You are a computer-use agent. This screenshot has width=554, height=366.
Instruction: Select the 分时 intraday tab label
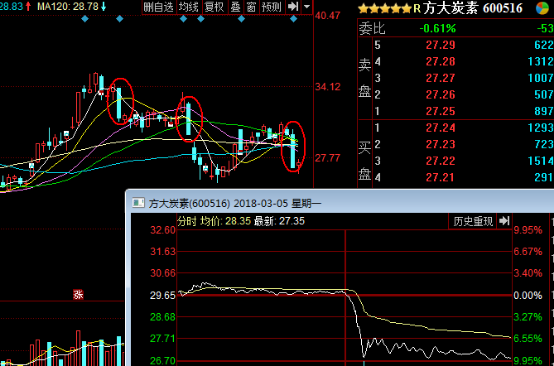tap(187, 221)
